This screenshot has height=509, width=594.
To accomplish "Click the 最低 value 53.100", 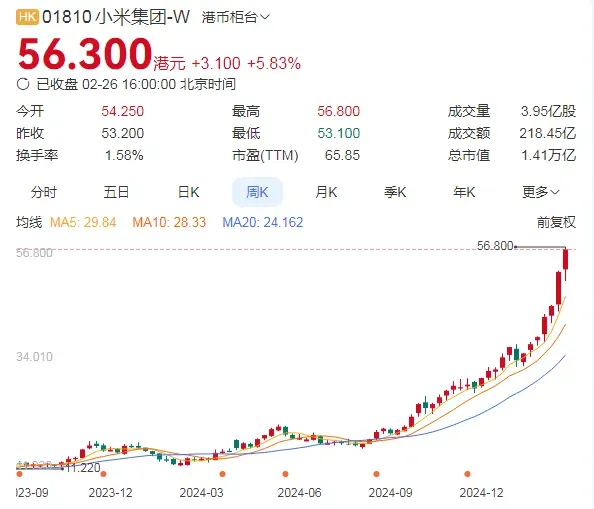I will click(338, 133).
